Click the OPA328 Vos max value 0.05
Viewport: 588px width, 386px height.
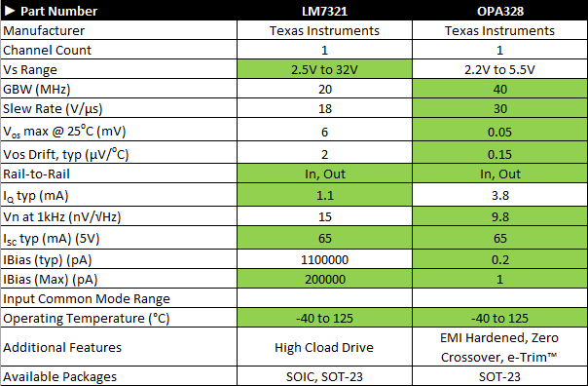pos(499,132)
